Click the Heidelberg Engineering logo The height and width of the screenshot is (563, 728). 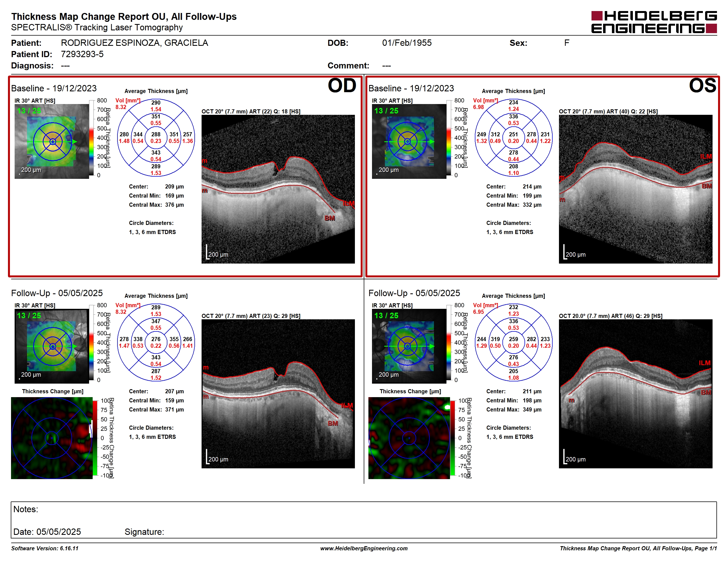(654, 22)
